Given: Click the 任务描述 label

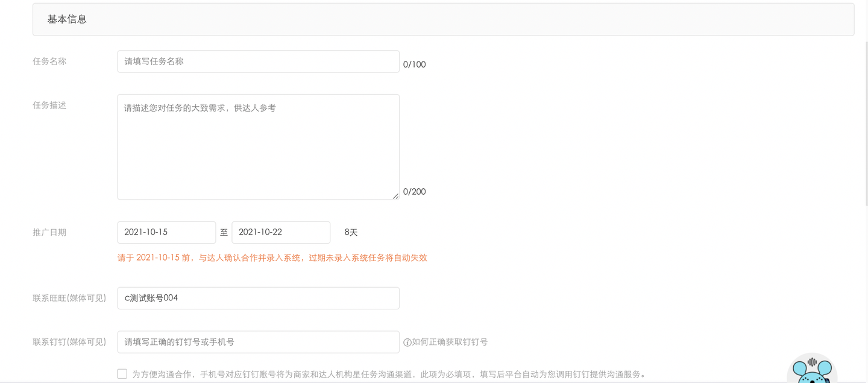Looking at the screenshot, I should (49, 105).
